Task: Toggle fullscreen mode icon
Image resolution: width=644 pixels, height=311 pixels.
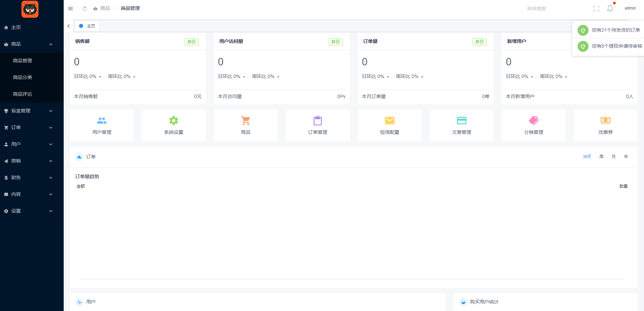Action: click(x=596, y=9)
